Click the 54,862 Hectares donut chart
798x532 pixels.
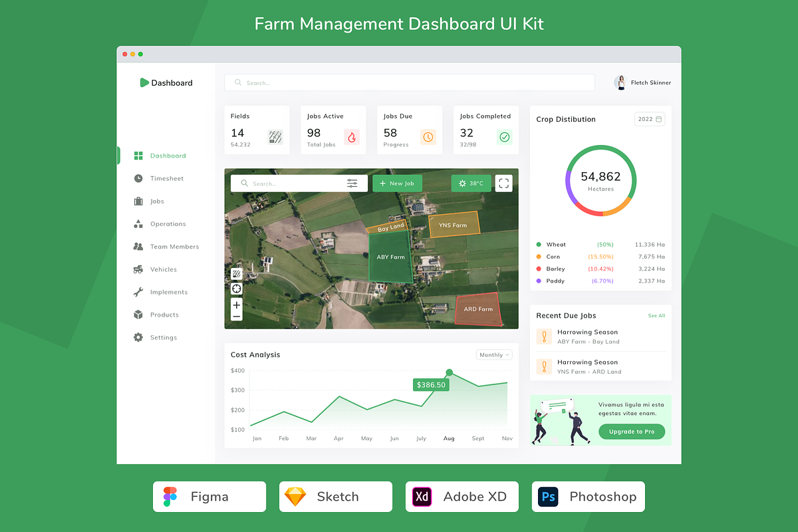(x=601, y=180)
